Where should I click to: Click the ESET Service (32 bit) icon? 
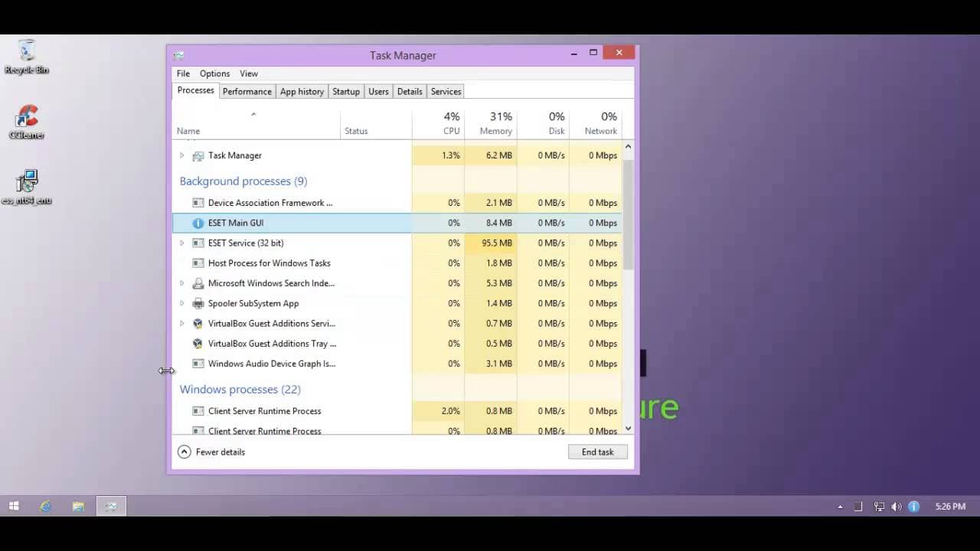[198, 243]
